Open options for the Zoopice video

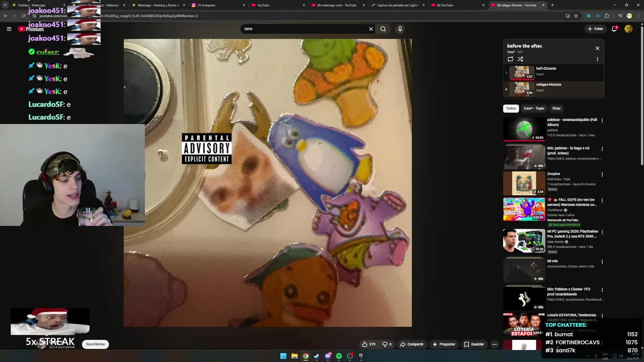[x=602, y=174]
